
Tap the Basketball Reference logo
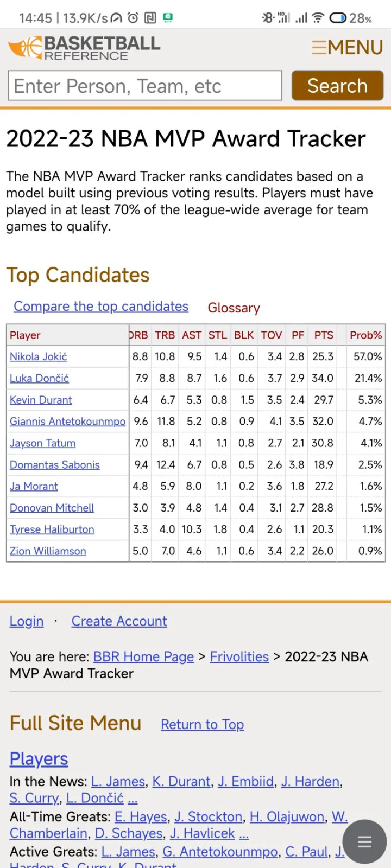tap(84, 48)
